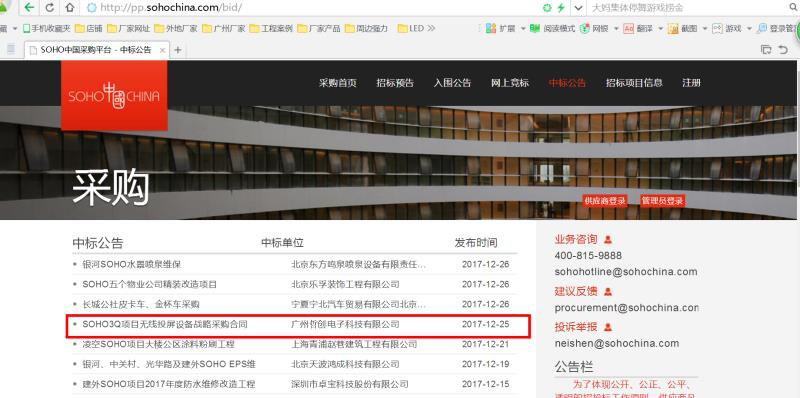This screenshot has height=398, width=800.
Task: Open the 截图 screenshot tool
Action: click(683, 29)
